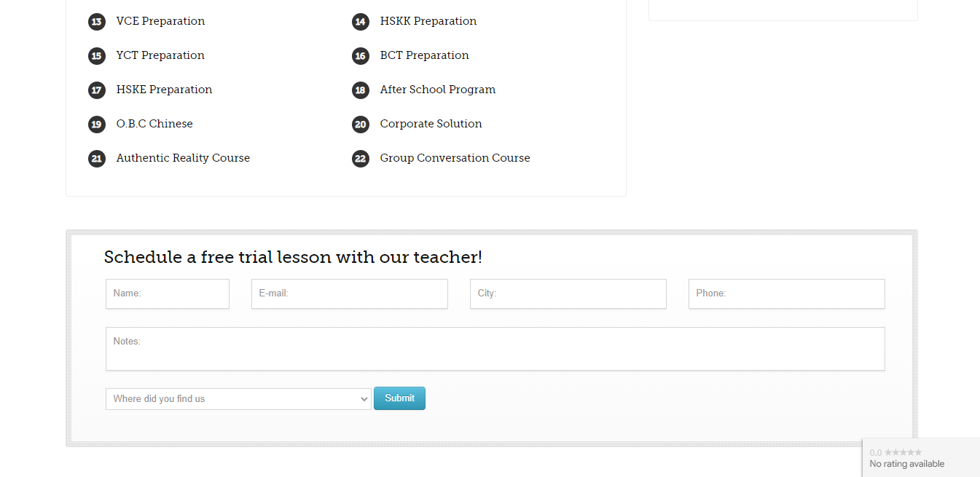The image size is (980, 477).
Task: Open the HSKK Preparation course link
Action: [x=428, y=21]
